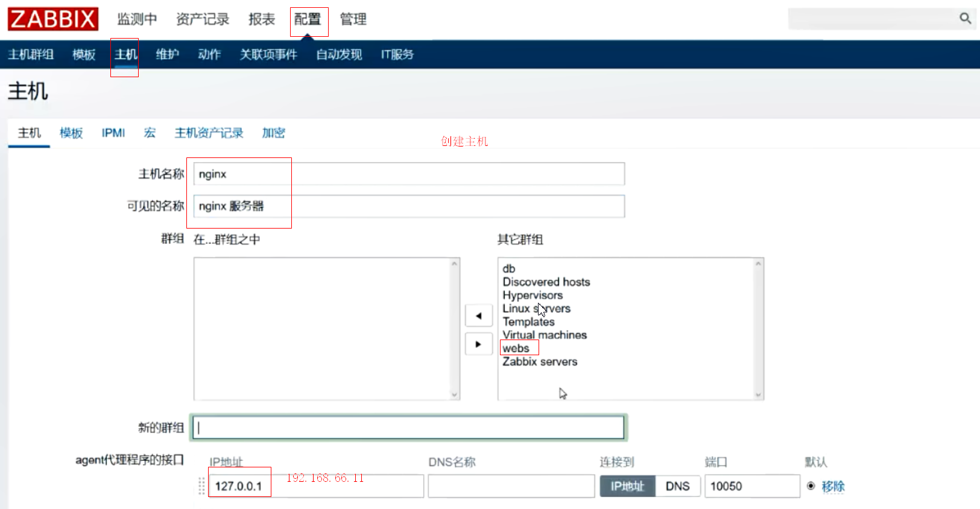This screenshot has width=980, height=509.
Task: Select the 主机 form tab
Action: [x=29, y=133]
